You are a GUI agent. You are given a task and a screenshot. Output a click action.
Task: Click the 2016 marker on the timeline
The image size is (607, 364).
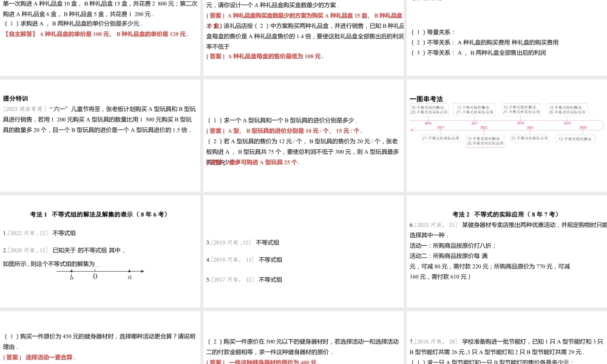pos(428,123)
